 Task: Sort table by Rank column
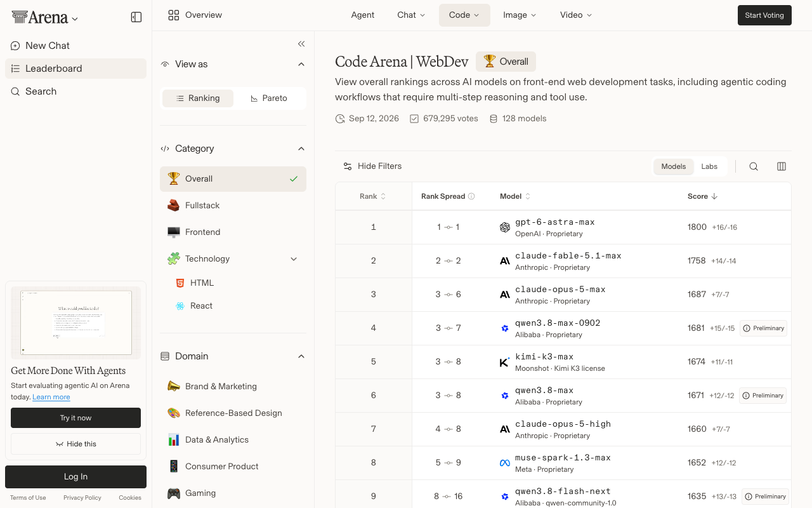(x=373, y=196)
